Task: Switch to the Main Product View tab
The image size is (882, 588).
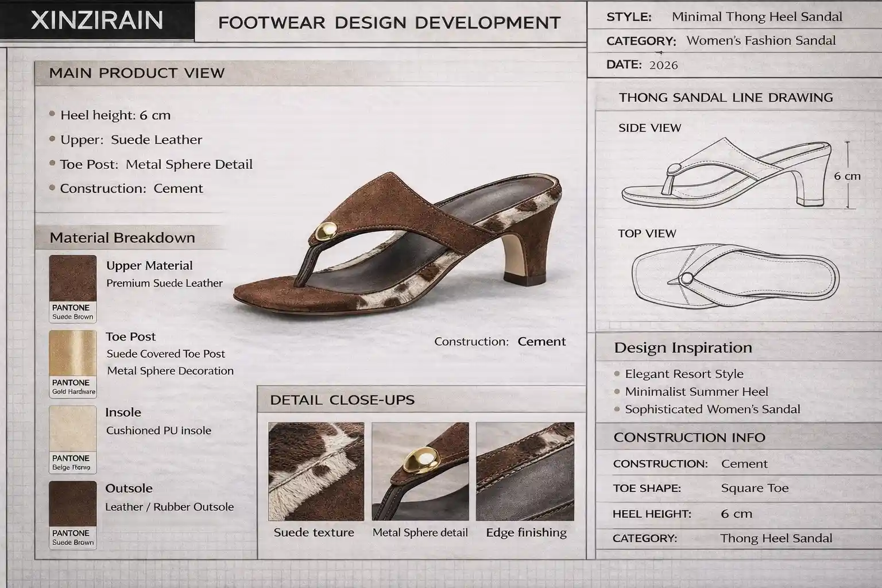Action: 136,73
